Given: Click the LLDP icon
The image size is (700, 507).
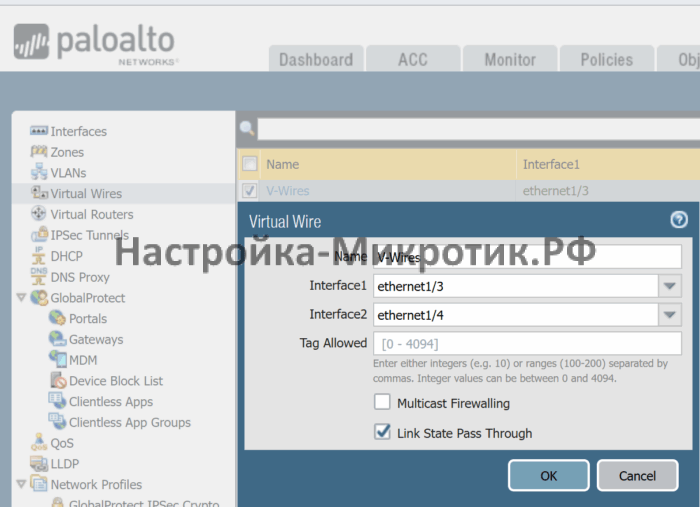Looking at the screenshot, I should (39, 464).
